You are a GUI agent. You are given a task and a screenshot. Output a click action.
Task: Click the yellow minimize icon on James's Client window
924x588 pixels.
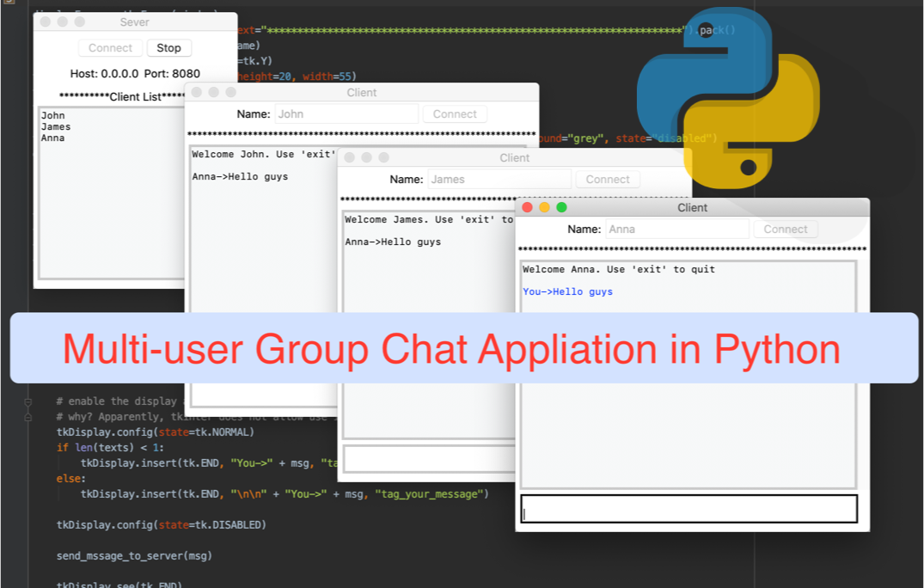(x=364, y=157)
